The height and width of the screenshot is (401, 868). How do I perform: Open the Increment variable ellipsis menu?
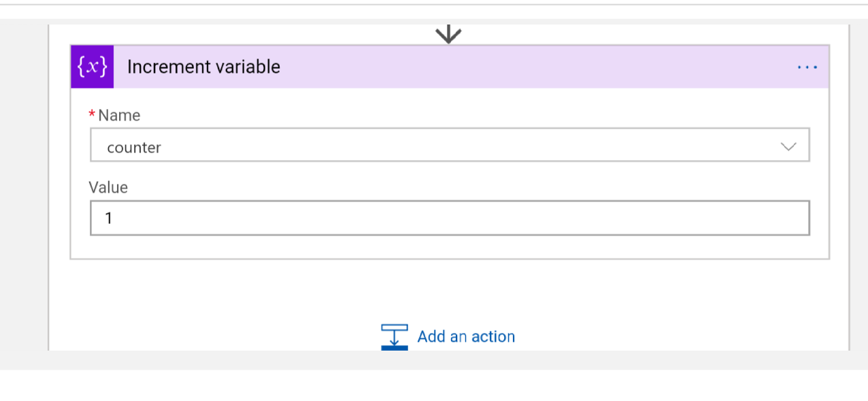pyautogui.click(x=807, y=67)
